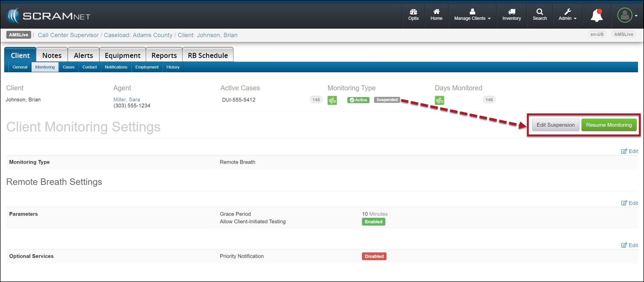The height and width of the screenshot is (282, 644).
Task: Click the Home house icon
Action: (x=436, y=15)
